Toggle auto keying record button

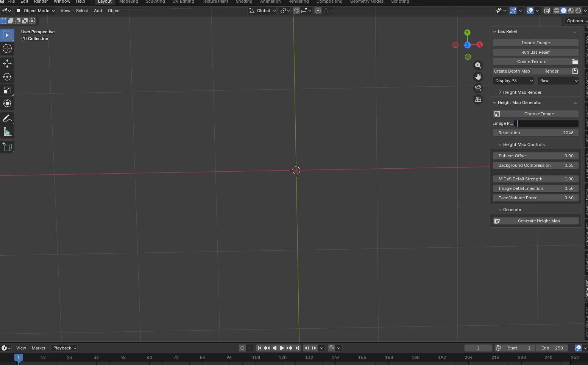click(x=242, y=348)
